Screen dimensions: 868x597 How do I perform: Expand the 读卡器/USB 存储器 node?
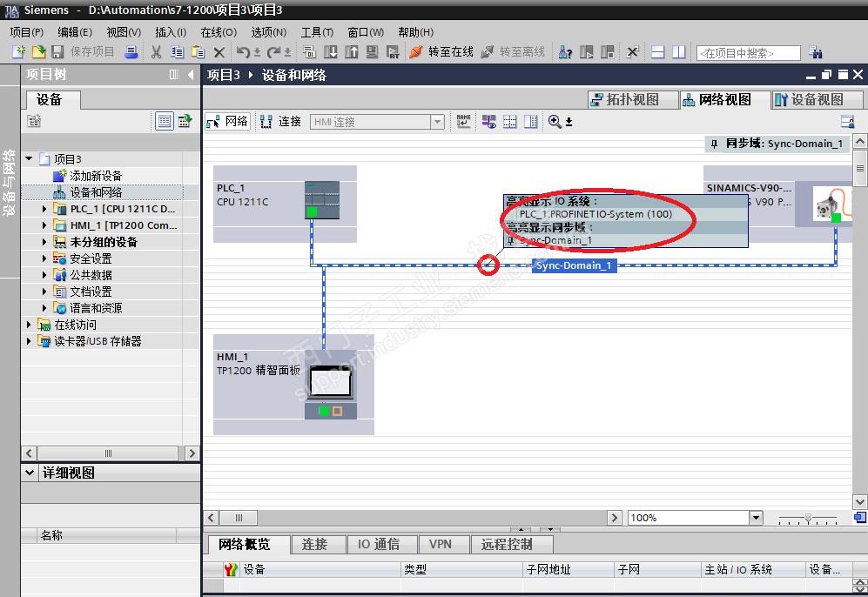point(29,341)
